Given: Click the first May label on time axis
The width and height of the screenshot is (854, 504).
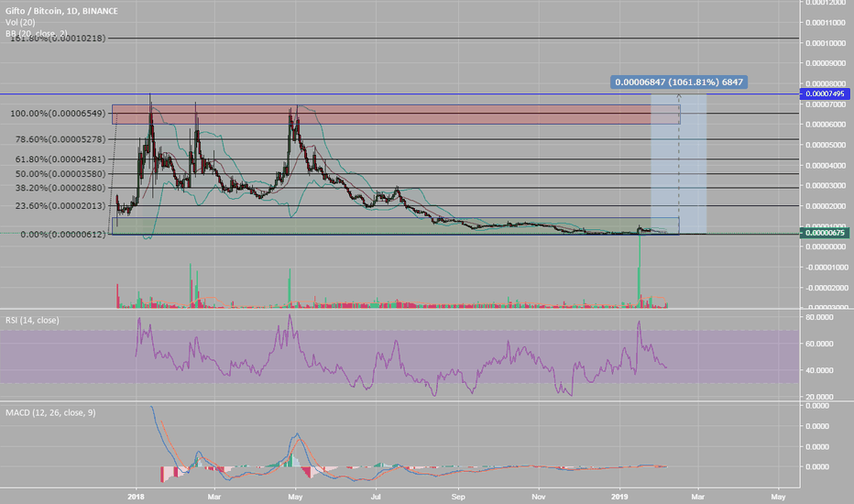Looking at the screenshot, I should tap(295, 497).
